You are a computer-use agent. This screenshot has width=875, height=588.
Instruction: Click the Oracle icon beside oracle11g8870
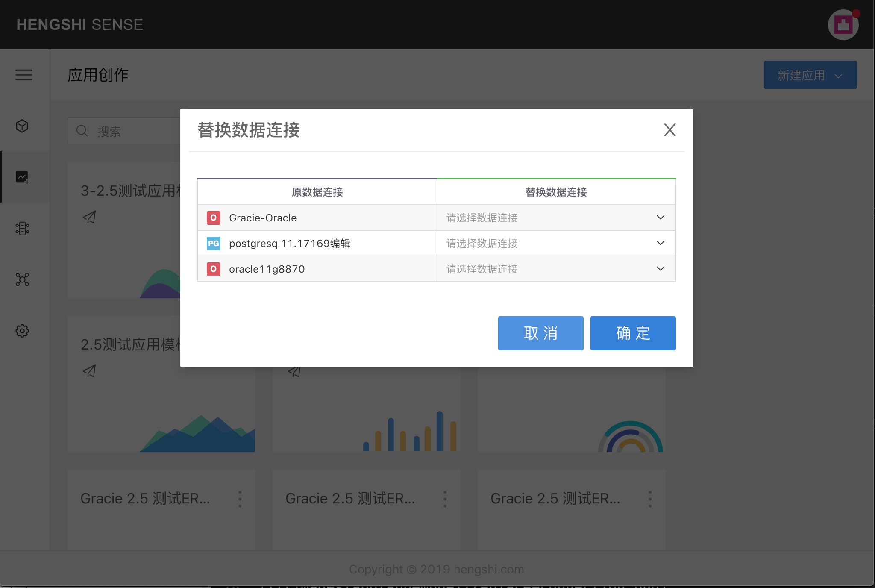pyautogui.click(x=213, y=269)
